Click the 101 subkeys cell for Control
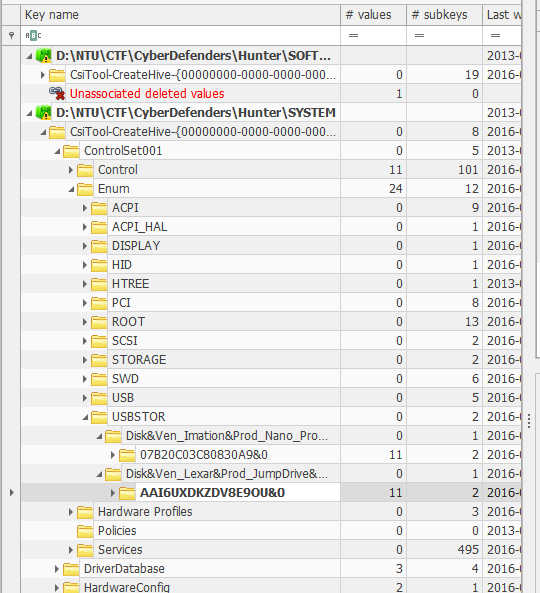 click(x=444, y=170)
